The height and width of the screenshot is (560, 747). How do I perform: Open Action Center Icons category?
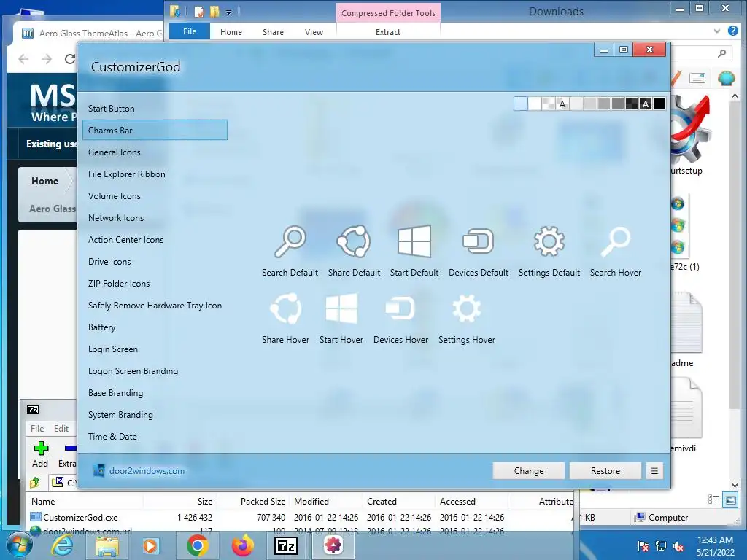point(155,240)
